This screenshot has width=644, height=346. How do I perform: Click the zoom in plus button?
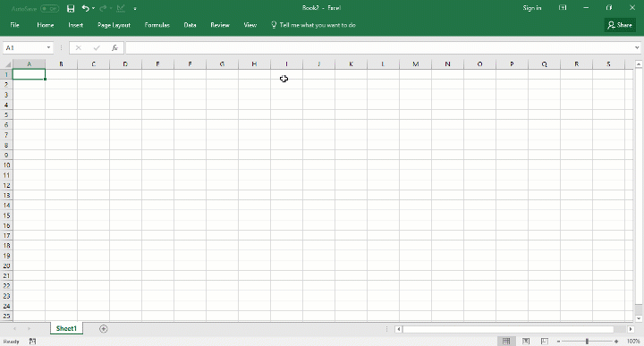click(616, 342)
